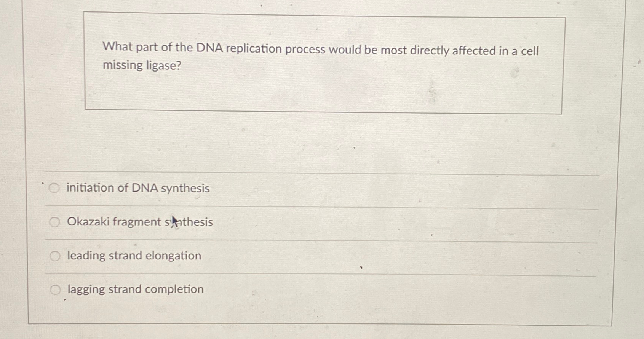Image resolution: width=644 pixels, height=339 pixels.
Task: Select the 'lagging strand completion' radio button
Action: coord(54,289)
